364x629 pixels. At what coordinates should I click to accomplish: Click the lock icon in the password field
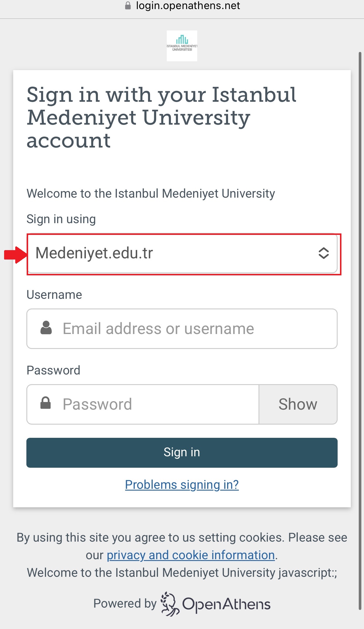45,403
